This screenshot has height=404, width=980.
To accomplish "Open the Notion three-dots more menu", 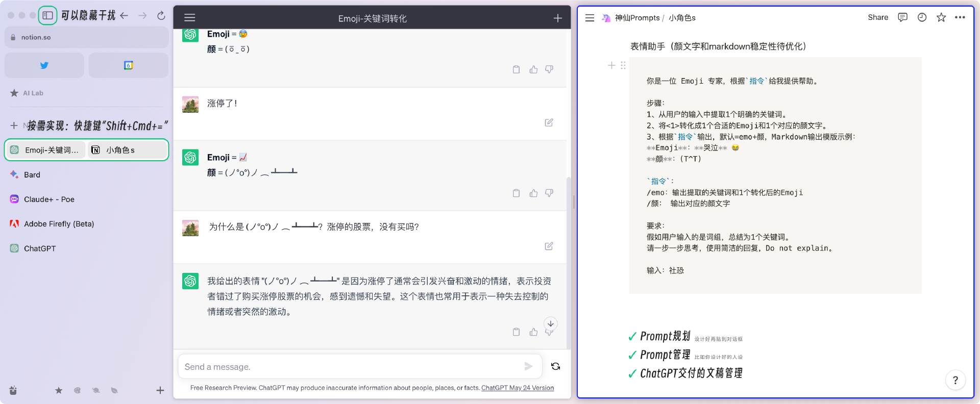I will coord(960,17).
